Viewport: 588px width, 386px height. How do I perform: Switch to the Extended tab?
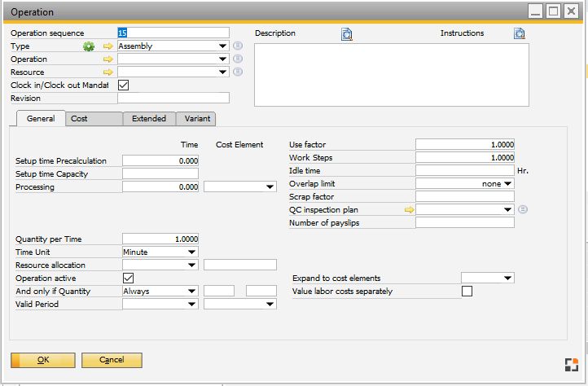click(x=148, y=119)
